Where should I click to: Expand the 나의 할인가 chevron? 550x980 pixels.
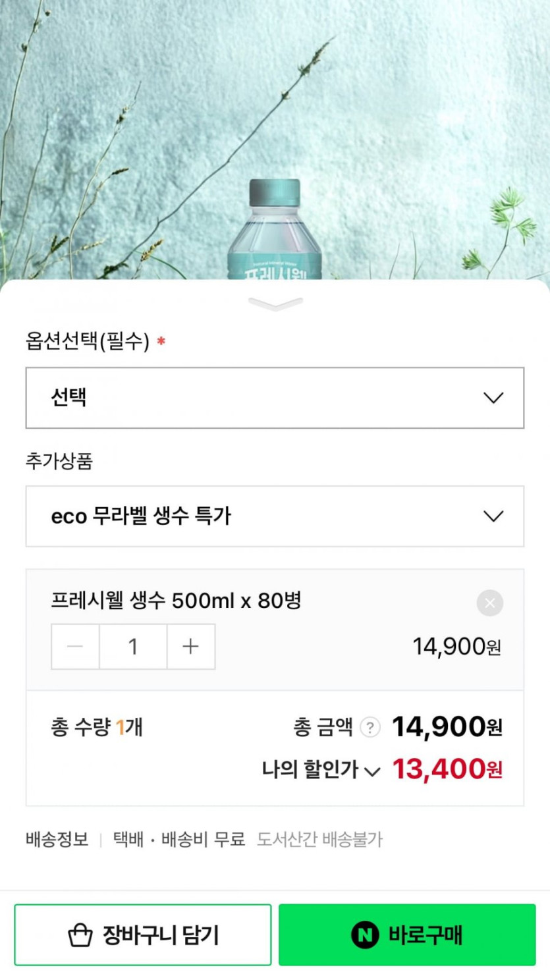[x=372, y=771]
